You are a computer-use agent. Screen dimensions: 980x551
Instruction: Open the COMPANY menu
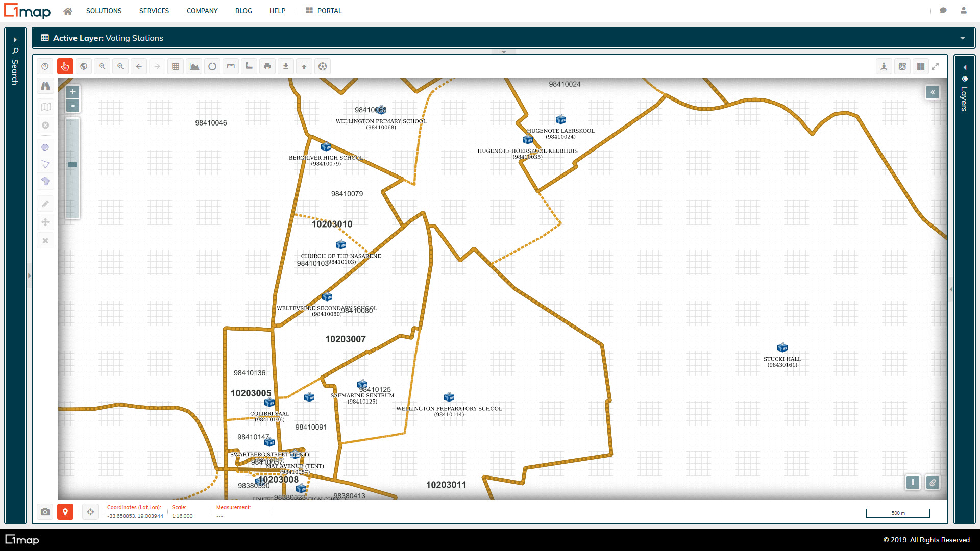(202, 11)
